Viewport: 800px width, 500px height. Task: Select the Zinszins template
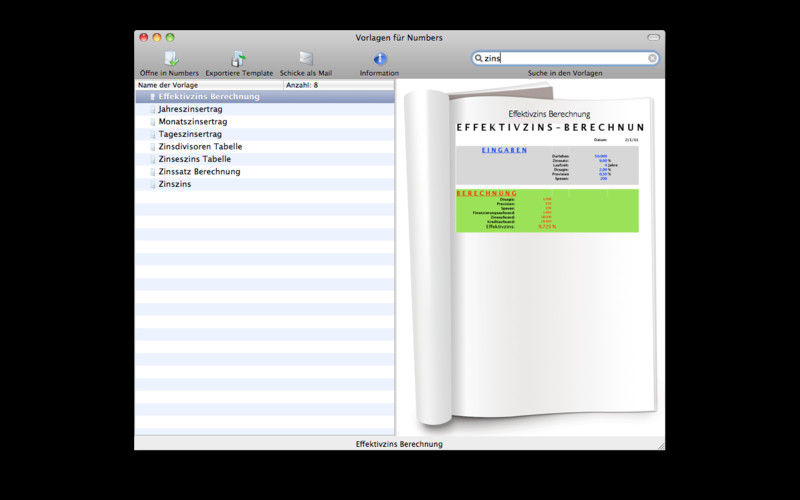click(x=265, y=184)
